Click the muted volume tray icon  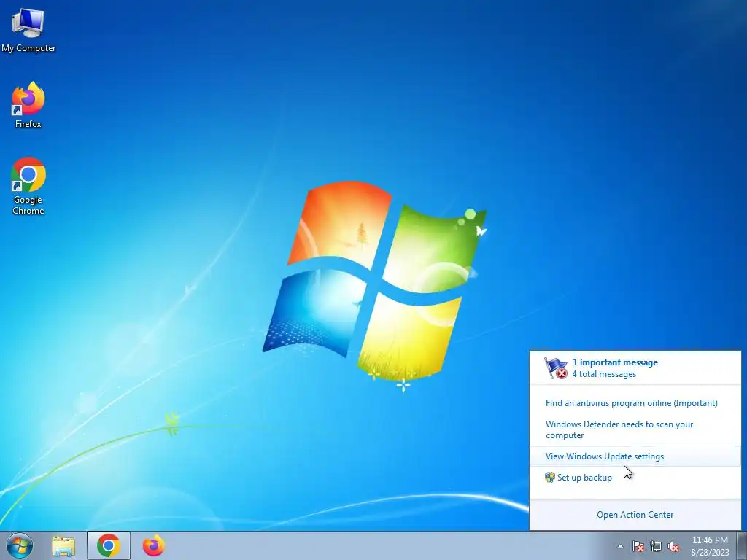[x=673, y=546]
